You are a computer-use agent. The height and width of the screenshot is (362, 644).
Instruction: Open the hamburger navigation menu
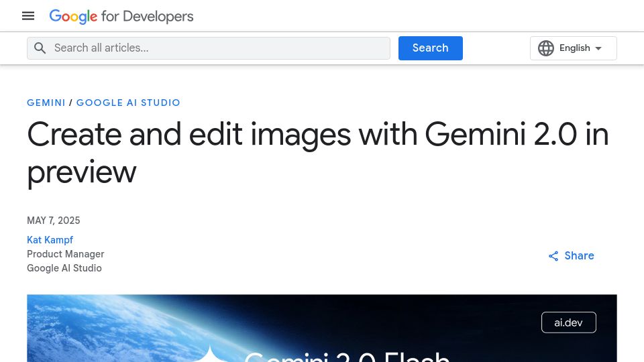(x=28, y=16)
